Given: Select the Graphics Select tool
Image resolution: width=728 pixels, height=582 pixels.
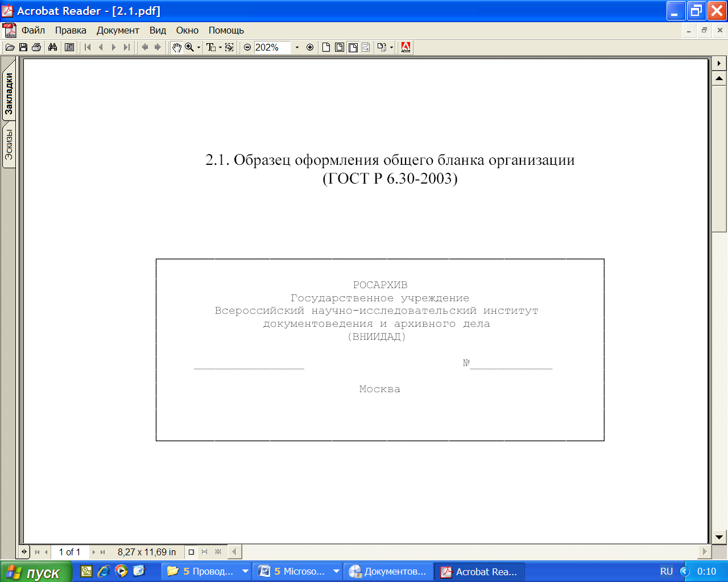Looking at the screenshot, I should coord(230,47).
